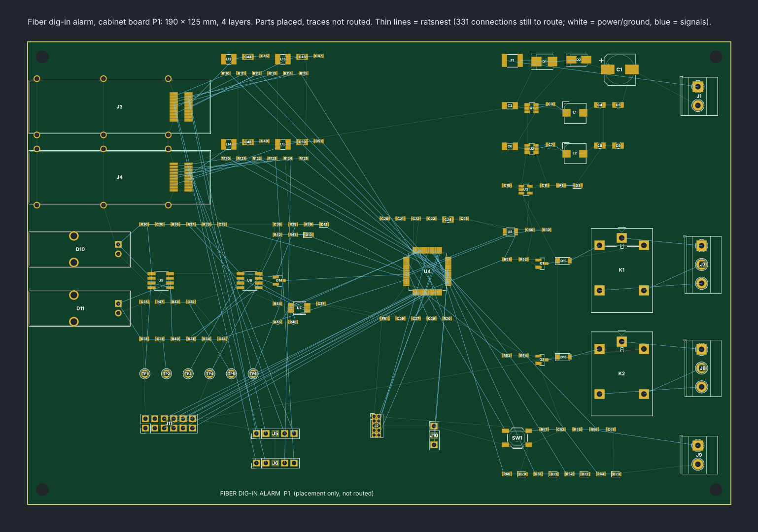Select connector J3 footprint

(x=120, y=107)
